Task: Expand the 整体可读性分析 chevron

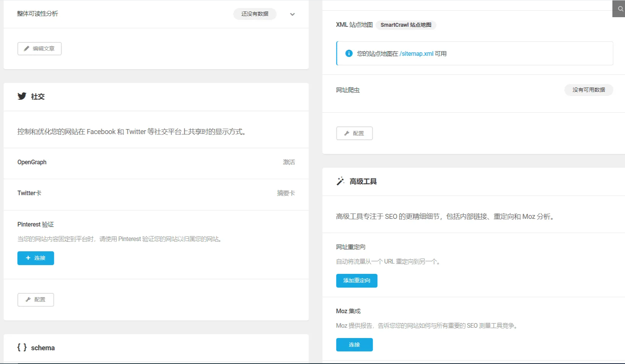Action: pos(292,15)
